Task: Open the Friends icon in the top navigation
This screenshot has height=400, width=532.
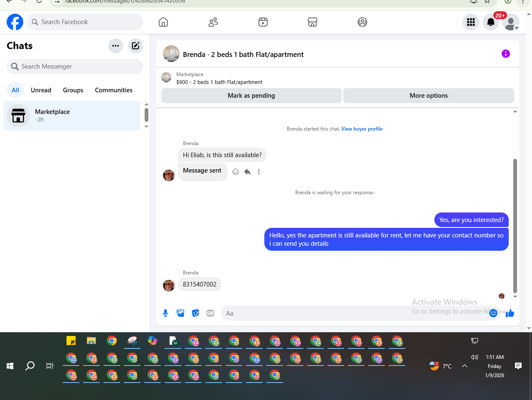Action: coord(213,22)
